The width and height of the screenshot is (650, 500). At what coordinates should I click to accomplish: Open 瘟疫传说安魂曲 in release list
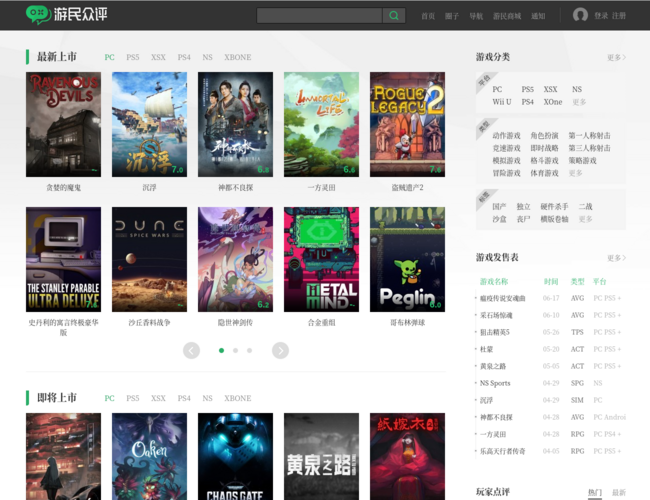pyautogui.click(x=502, y=298)
